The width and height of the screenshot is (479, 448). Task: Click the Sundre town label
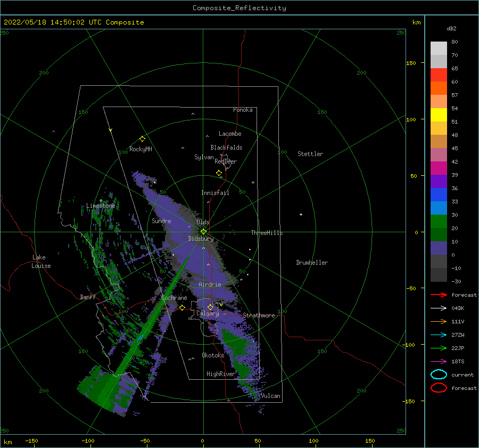pos(161,221)
